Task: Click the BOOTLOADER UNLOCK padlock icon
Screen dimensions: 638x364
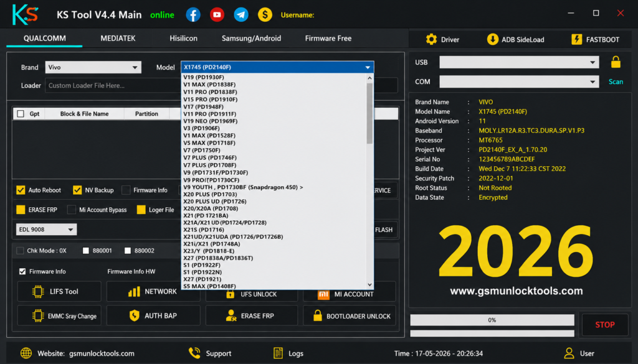Action: click(x=317, y=315)
